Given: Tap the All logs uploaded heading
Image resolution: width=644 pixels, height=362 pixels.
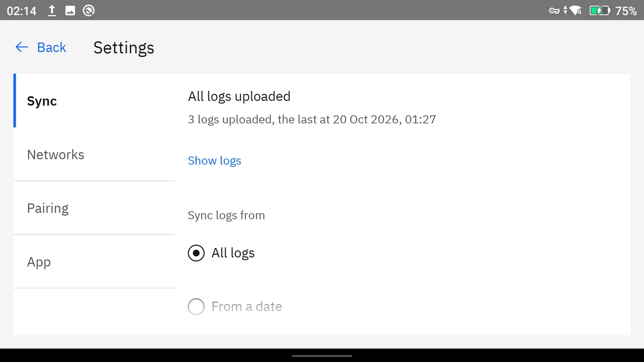Looking at the screenshot, I should (x=239, y=96).
